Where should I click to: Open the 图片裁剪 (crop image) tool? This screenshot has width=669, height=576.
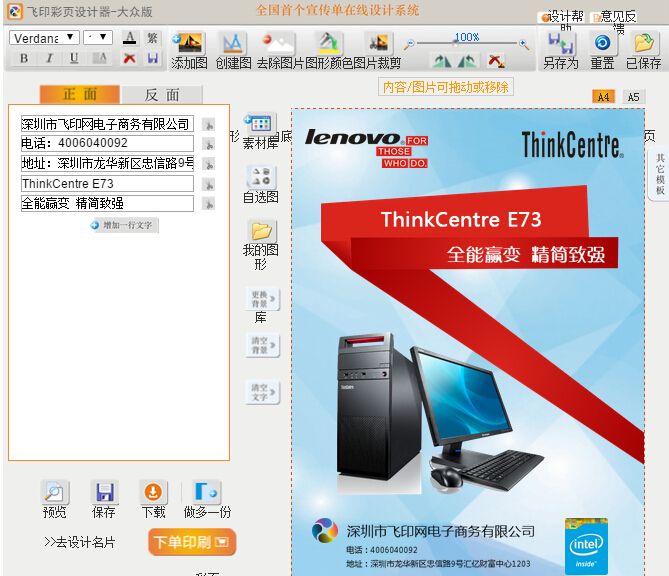point(377,43)
